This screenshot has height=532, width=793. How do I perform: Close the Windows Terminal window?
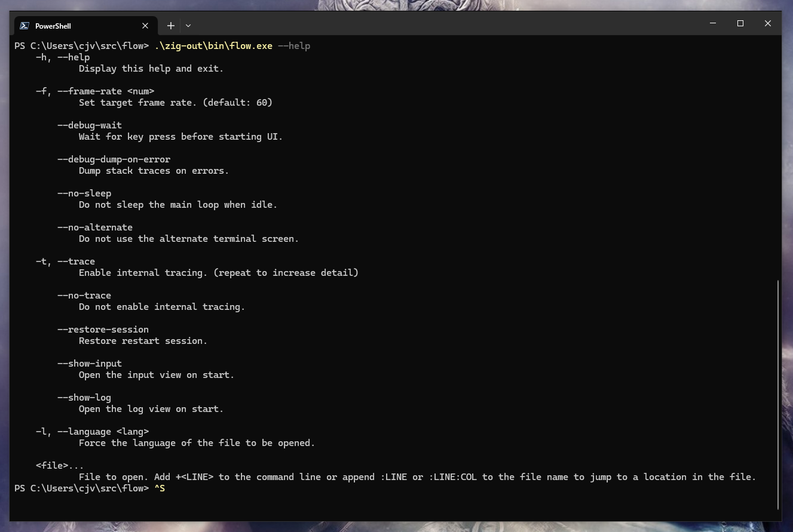click(x=768, y=23)
